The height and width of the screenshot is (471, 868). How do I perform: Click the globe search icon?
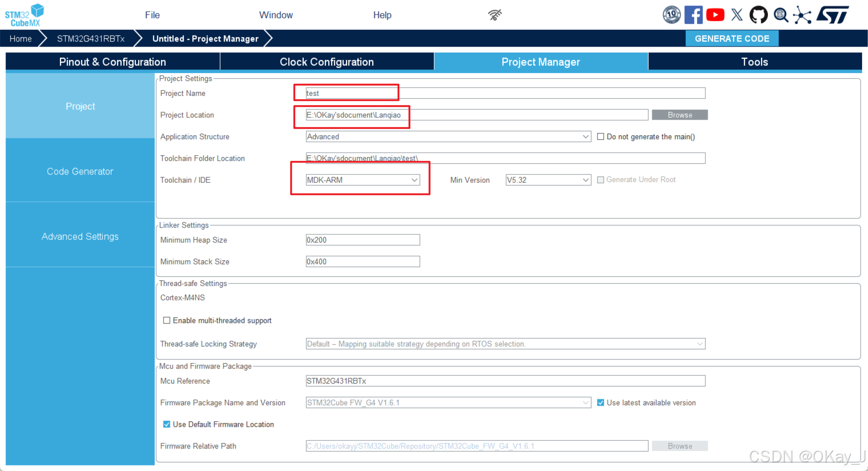click(781, 15)
